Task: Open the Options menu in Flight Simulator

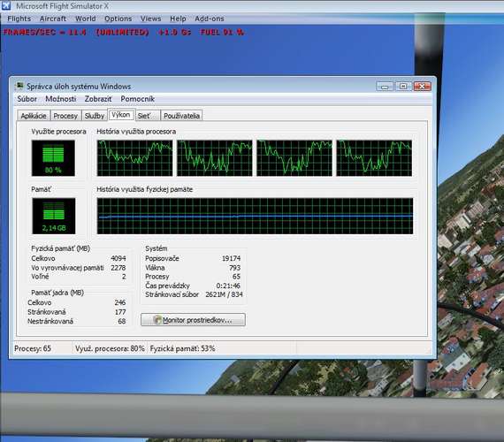Action: point(118,19)
